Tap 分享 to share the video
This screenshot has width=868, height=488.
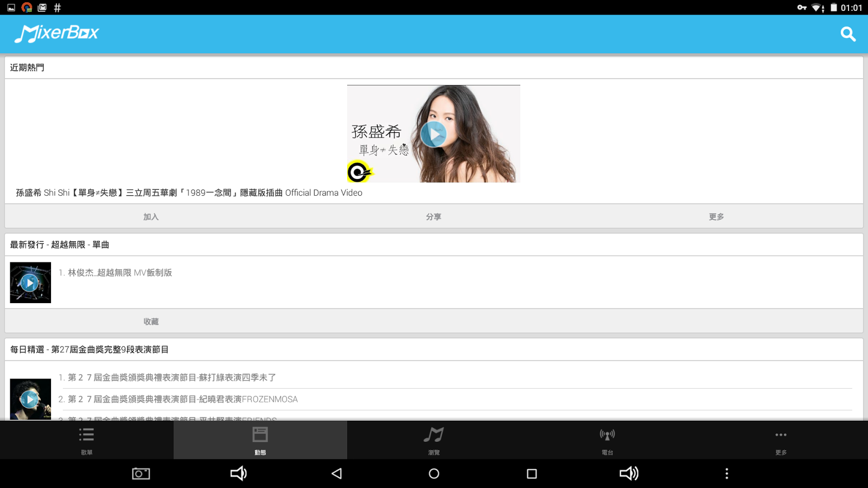point(433,216)
